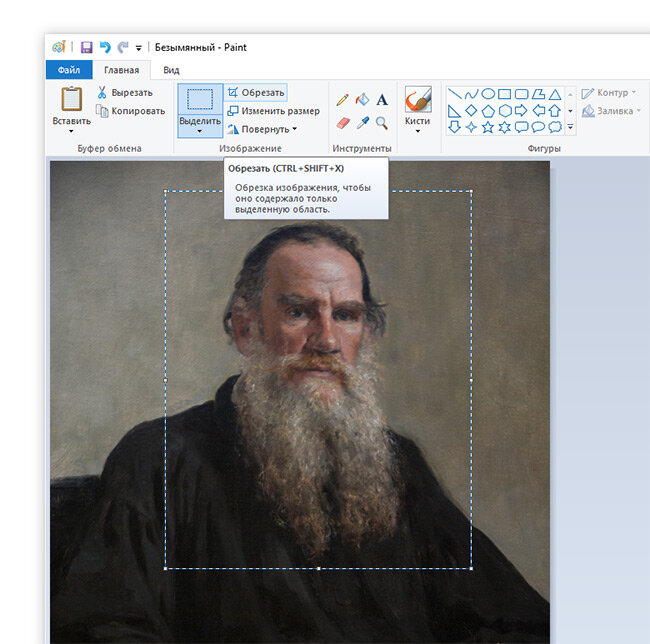
Task: Select the Pentagon shape
Action: 488,111
